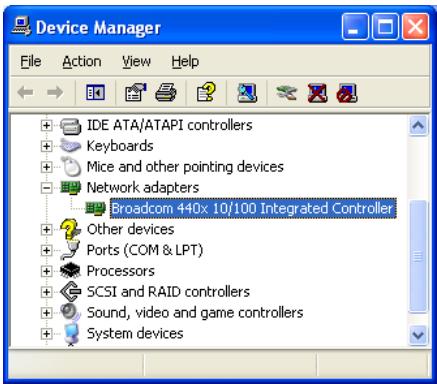This screenshot has width=437, height=384.
Task: Expand Mice and other pointing devices
Action: click(46, 167)
